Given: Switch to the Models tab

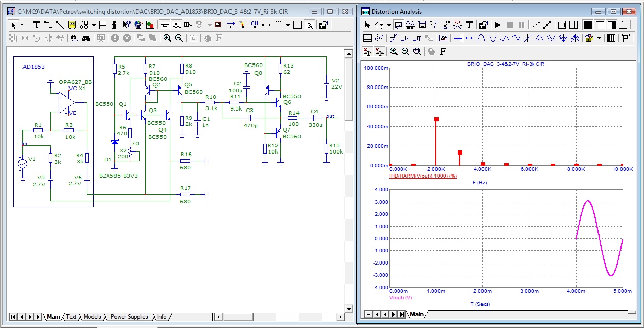Looking at the screenshot, I should (x=92, y=317).
